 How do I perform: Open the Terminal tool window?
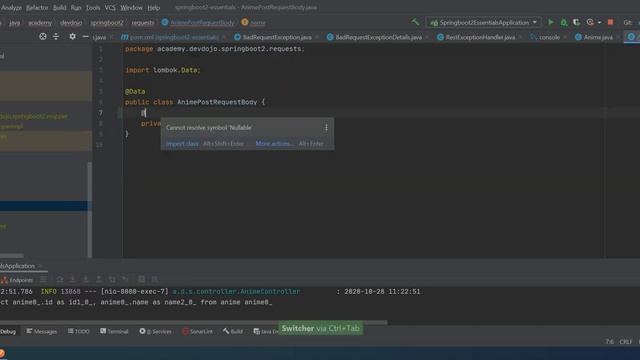click(x=114, y=331)
